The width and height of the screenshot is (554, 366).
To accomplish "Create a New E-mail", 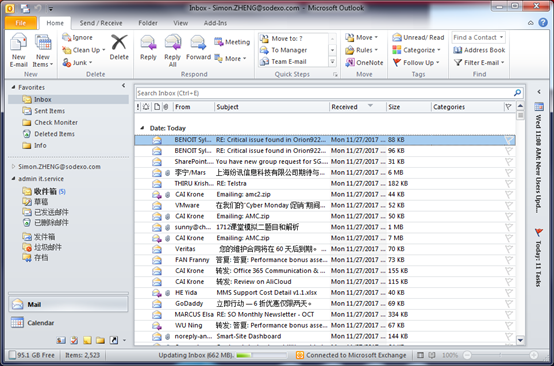I will tap(18, 50).
